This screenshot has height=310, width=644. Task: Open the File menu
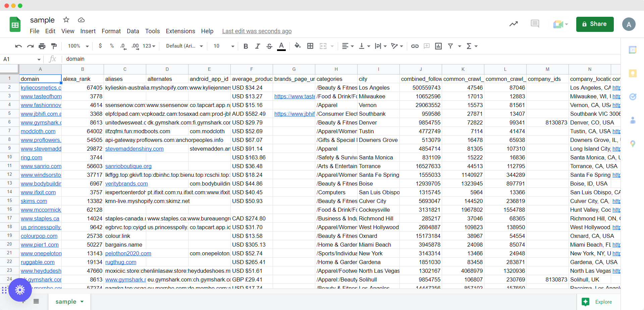pos(35,31)
